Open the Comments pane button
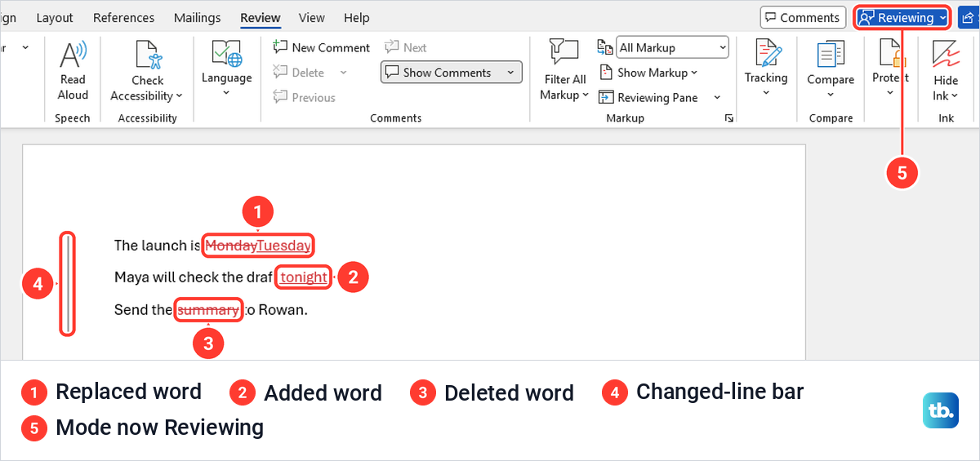980x461 pixels. [x=803, y=17]
